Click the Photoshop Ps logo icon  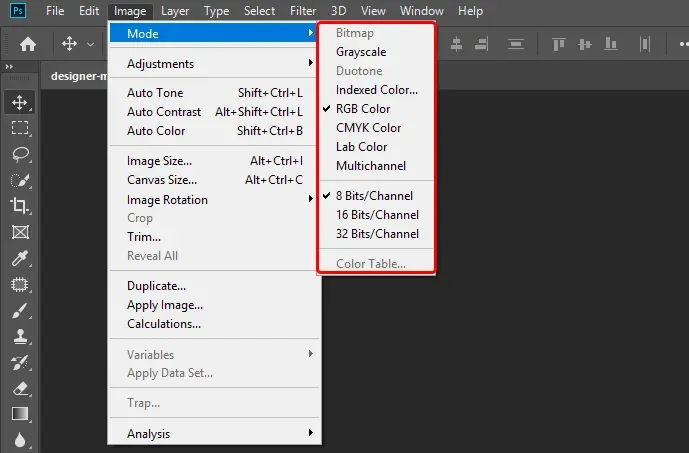pyautogui.click(x=18, y=10)
